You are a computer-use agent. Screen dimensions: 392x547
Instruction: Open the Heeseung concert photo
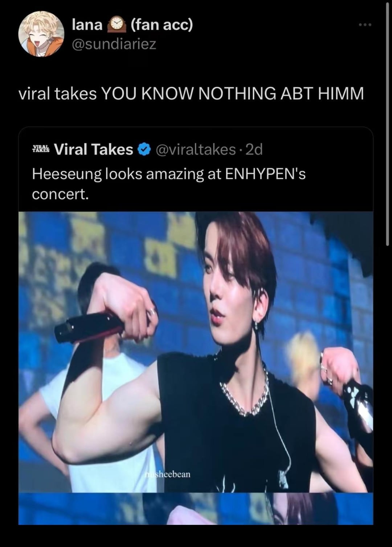[x=196, y=352]
